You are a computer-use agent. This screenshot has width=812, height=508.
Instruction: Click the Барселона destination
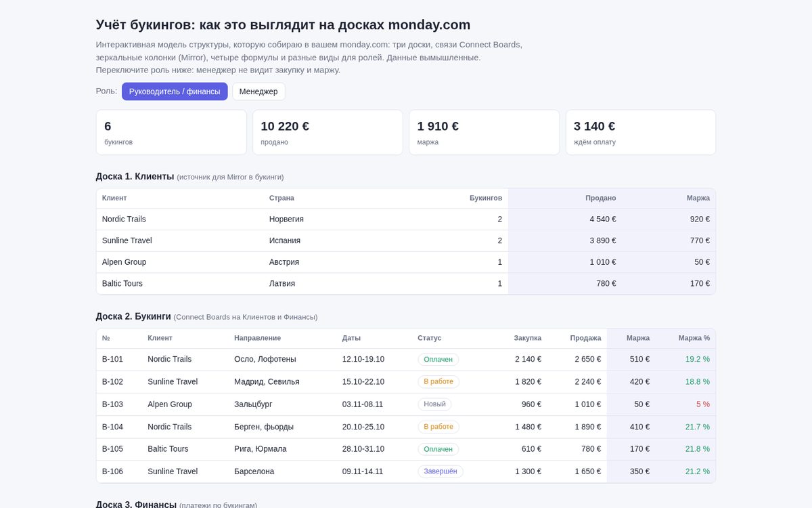pyautogui.click(x=254, y=471)
